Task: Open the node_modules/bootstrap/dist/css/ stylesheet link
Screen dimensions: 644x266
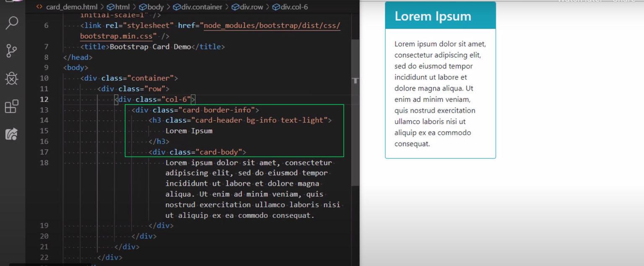Action: 272,26
